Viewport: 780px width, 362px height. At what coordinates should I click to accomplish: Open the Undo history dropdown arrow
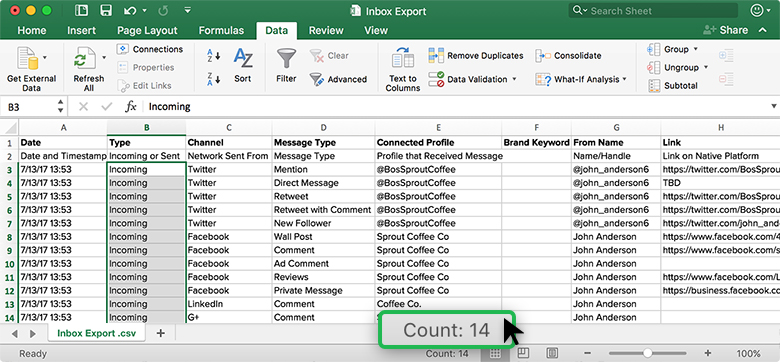[x=145, y=10]
